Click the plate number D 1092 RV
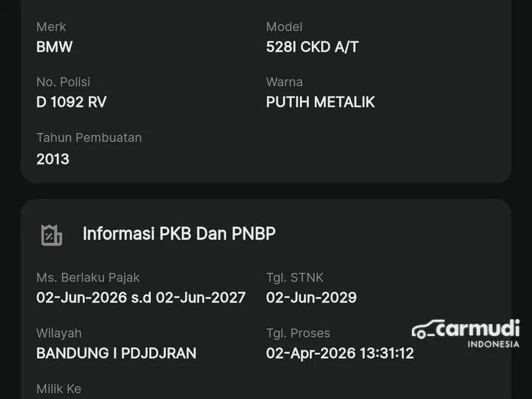The height and width of the screenshot is (399, 532). click(x=71, y=102)
